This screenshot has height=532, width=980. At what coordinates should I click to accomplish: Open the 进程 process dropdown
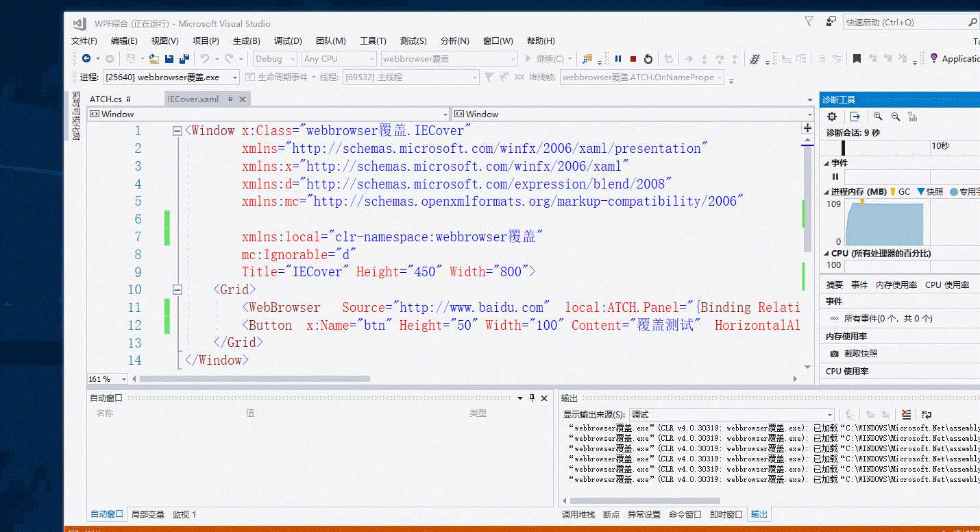171,77
